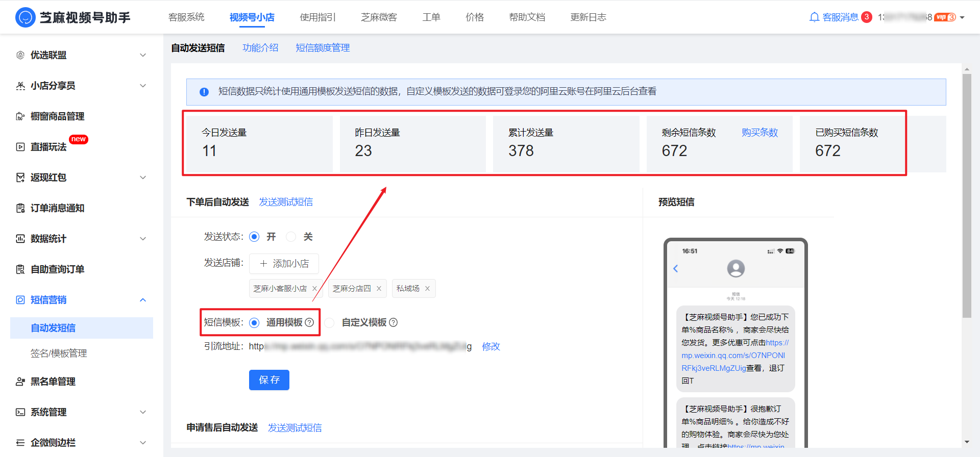Click the back arrow in phone preview

[676, 268]
